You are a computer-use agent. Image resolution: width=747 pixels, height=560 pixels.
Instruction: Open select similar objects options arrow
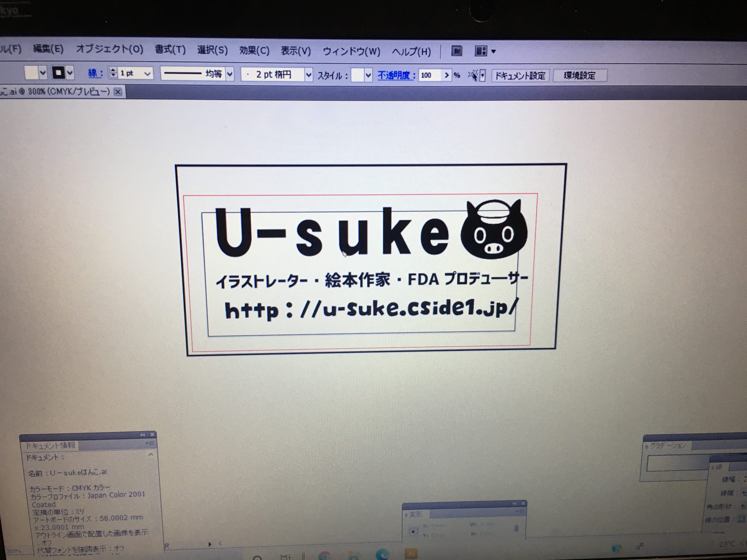tap(483, 75)
